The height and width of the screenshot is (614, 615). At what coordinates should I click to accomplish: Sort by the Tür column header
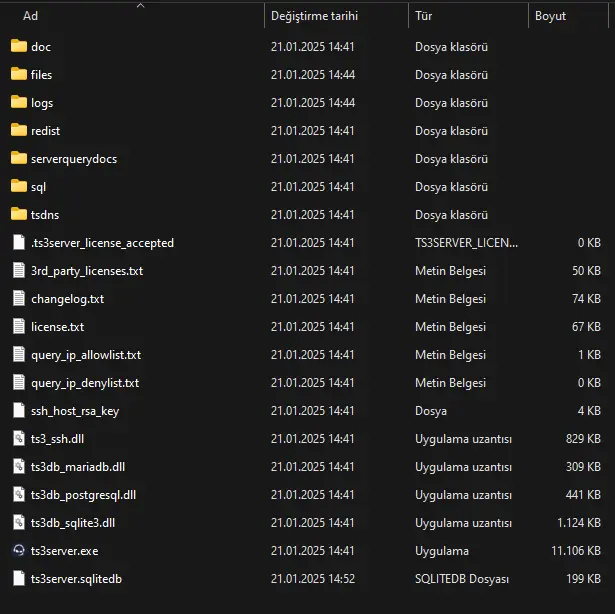pyautogui.click(x=424, y=16)
